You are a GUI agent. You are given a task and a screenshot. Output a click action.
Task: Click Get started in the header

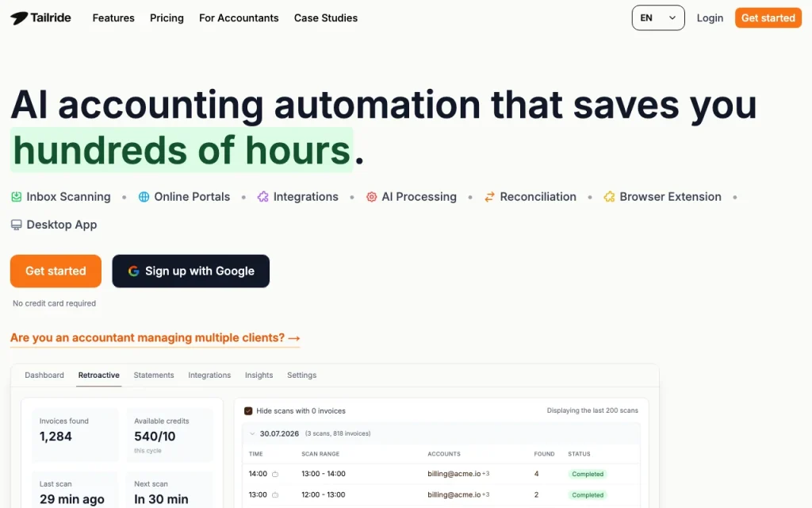(x=768, y=18)
